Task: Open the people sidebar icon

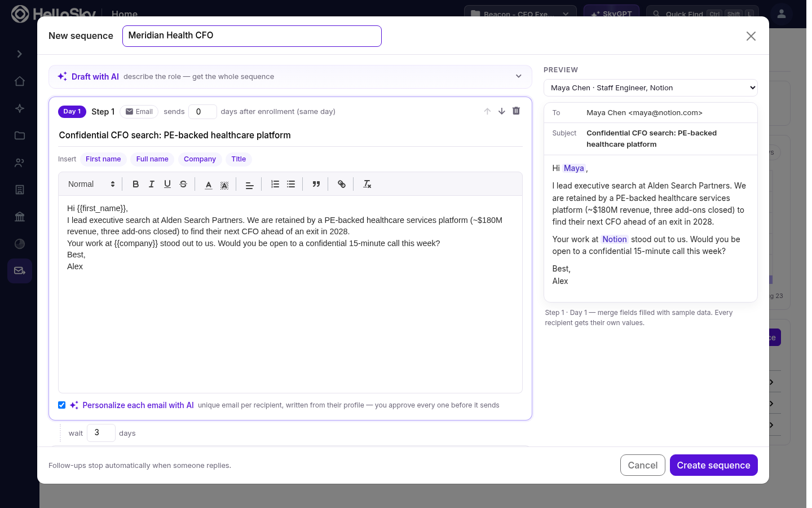Action: (20, 163)
